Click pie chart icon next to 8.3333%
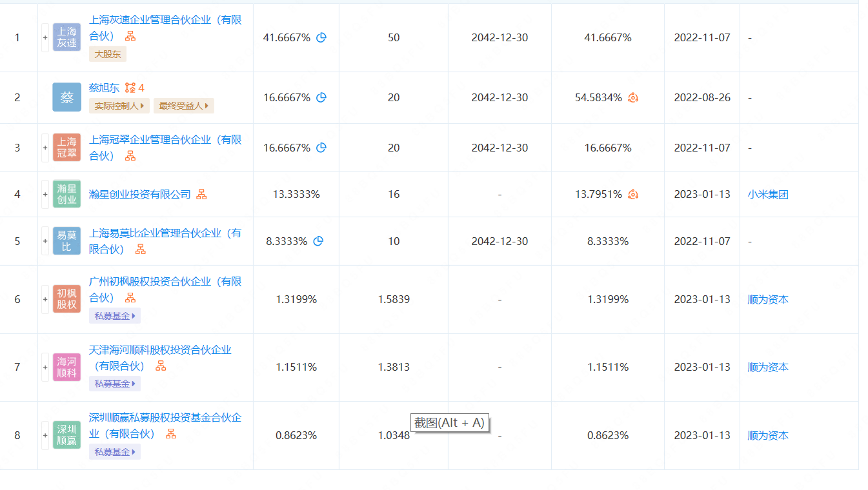This screenshot has height=490, width=868. click(x=318, y=241)
